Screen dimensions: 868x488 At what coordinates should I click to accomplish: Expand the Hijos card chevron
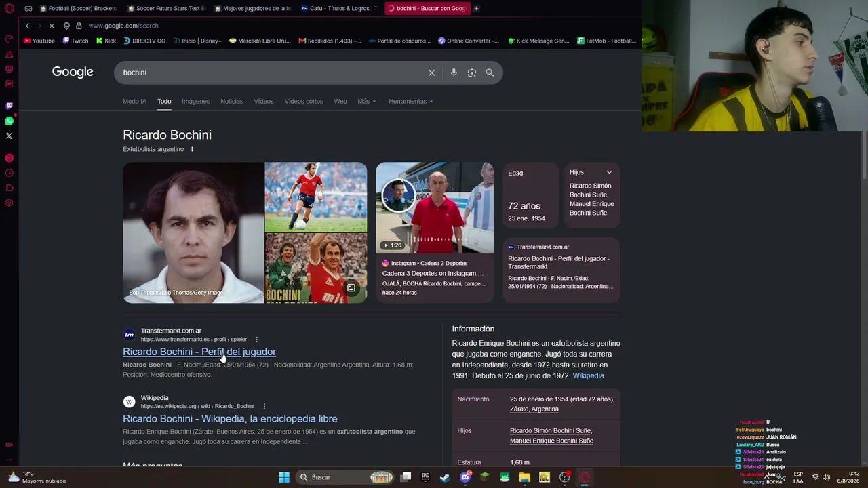tap(609, 172)
